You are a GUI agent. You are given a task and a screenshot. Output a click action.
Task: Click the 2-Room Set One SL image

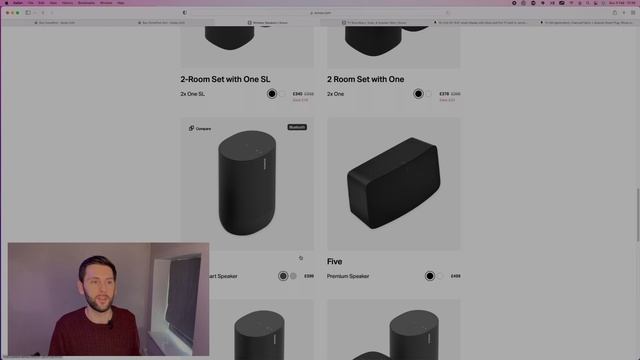click(x=247, y=47)
